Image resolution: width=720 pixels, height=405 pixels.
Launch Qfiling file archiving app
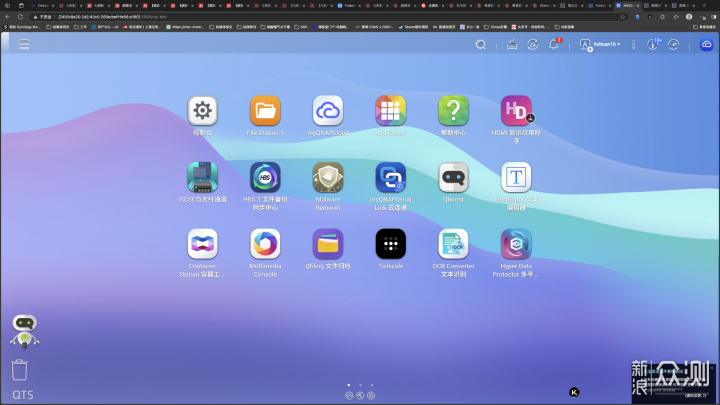click(x=328, y=243)
